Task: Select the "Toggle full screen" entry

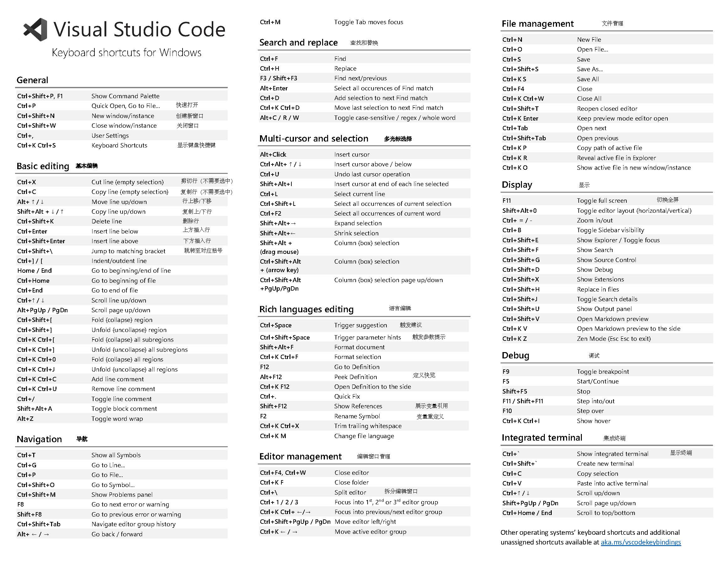Action: (x=602, y=201)
